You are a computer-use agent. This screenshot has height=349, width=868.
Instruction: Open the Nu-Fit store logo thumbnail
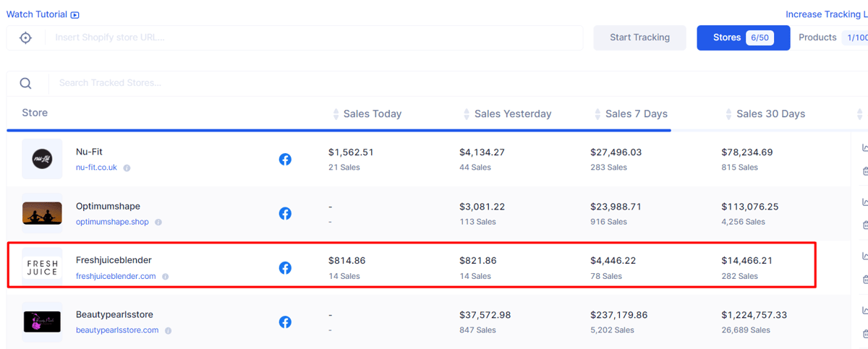[42, 159]
